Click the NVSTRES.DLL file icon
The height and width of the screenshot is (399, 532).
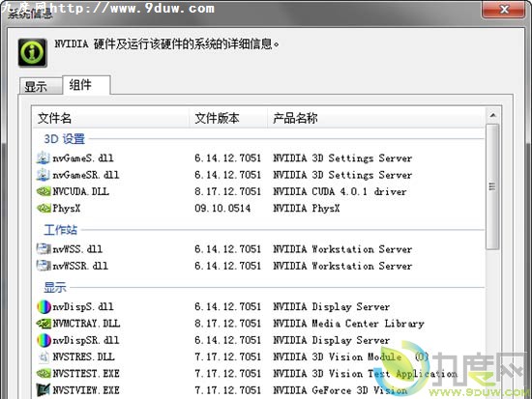(x=44, y=356)
